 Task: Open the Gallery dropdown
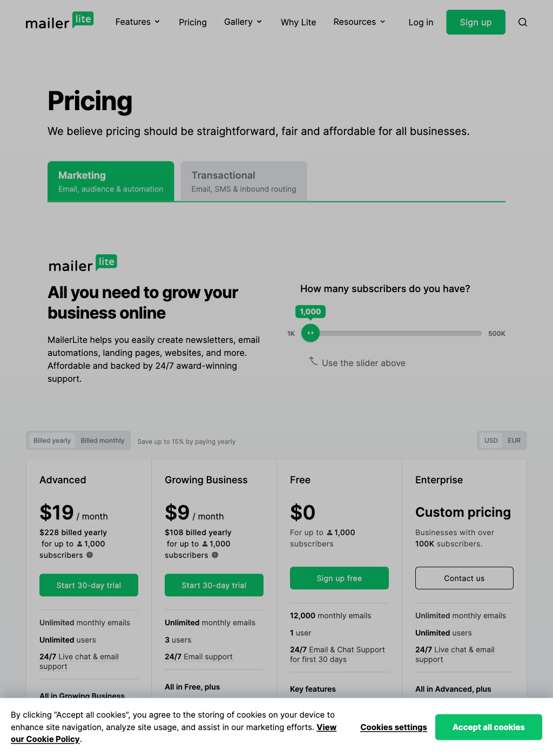click(x=243, y=22)
